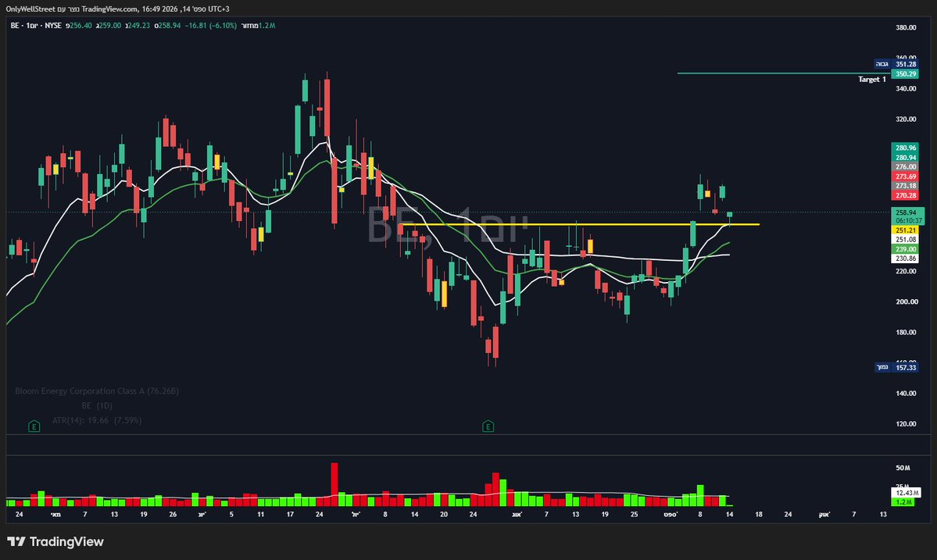The image size is (937, 560).
Task: Click the green 1.2M volume tag on the axis
Action: click(x=903, y=502)
